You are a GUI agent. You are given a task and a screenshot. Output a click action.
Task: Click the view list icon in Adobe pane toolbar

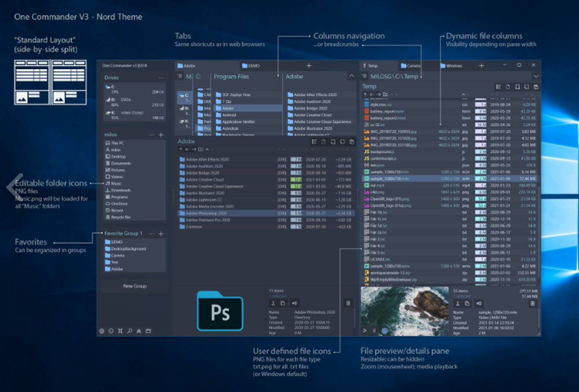point(314,142)
